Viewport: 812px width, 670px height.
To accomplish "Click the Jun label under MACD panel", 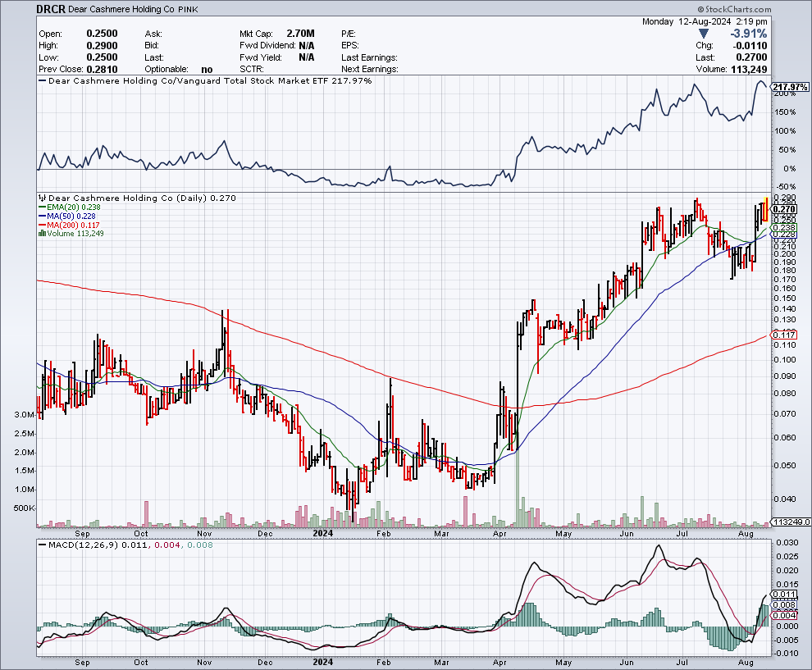I will pyautogui.click(x=627, y=663).
